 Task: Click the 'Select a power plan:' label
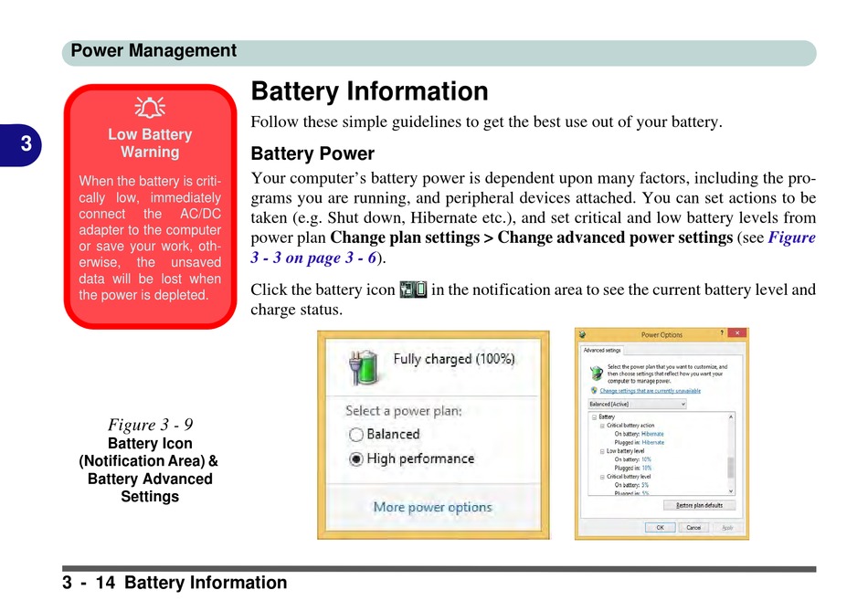click(404, 411)
